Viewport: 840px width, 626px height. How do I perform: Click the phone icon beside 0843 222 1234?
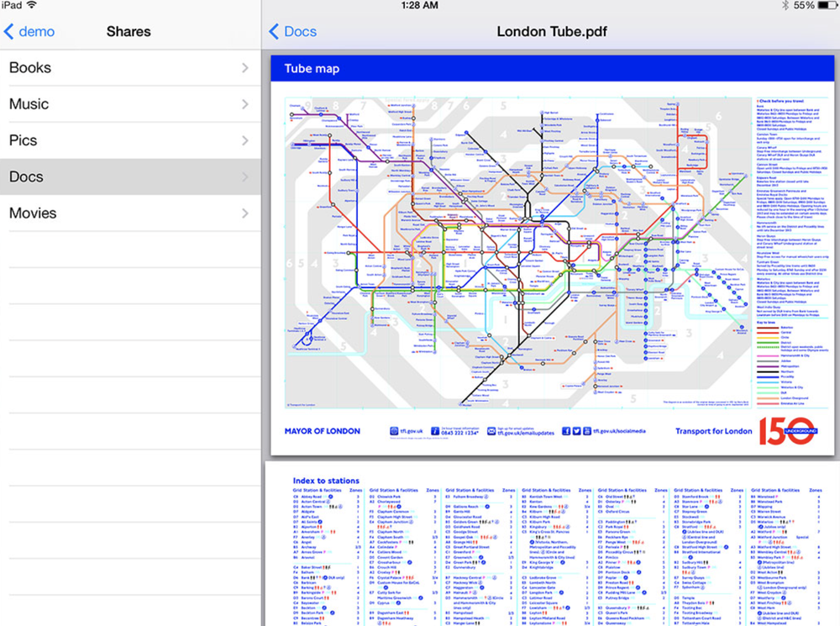coord(433,429)
